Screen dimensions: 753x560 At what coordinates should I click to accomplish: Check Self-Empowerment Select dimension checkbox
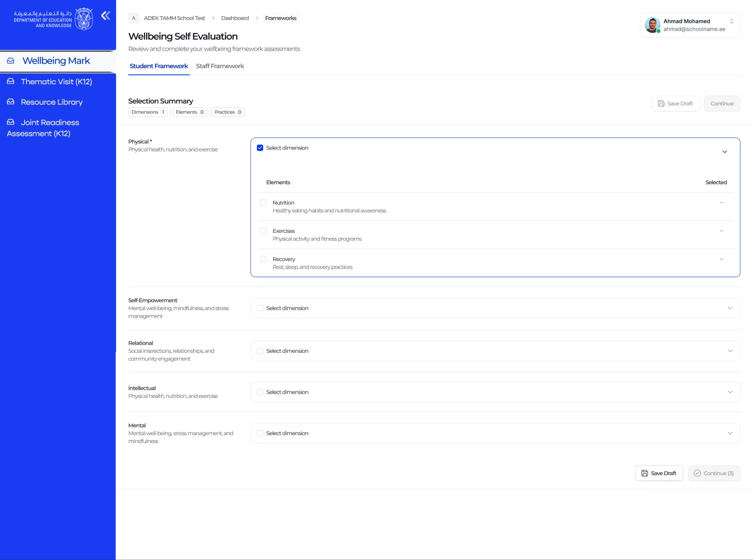pyautogui.click(x=260, y=308)
